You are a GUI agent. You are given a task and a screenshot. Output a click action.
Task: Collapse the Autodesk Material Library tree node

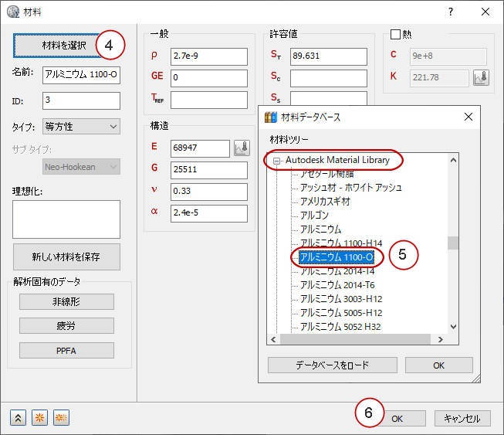pos(276,161)
